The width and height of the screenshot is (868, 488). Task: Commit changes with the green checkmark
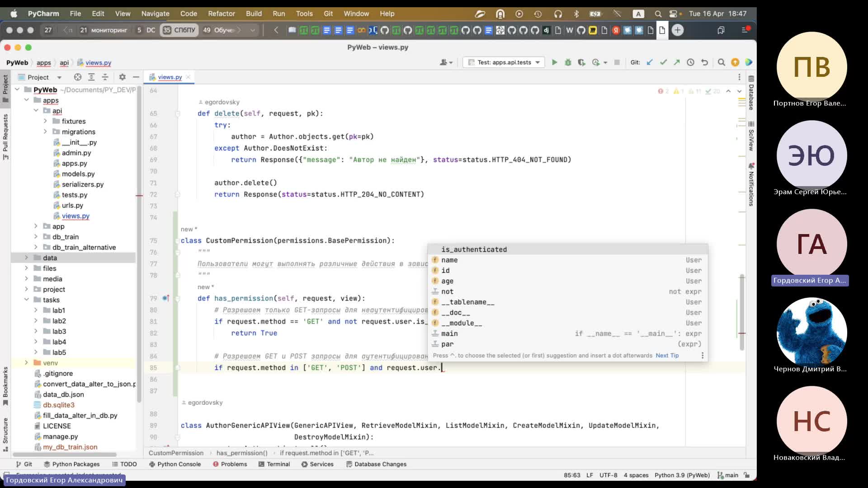click(663, 62)
